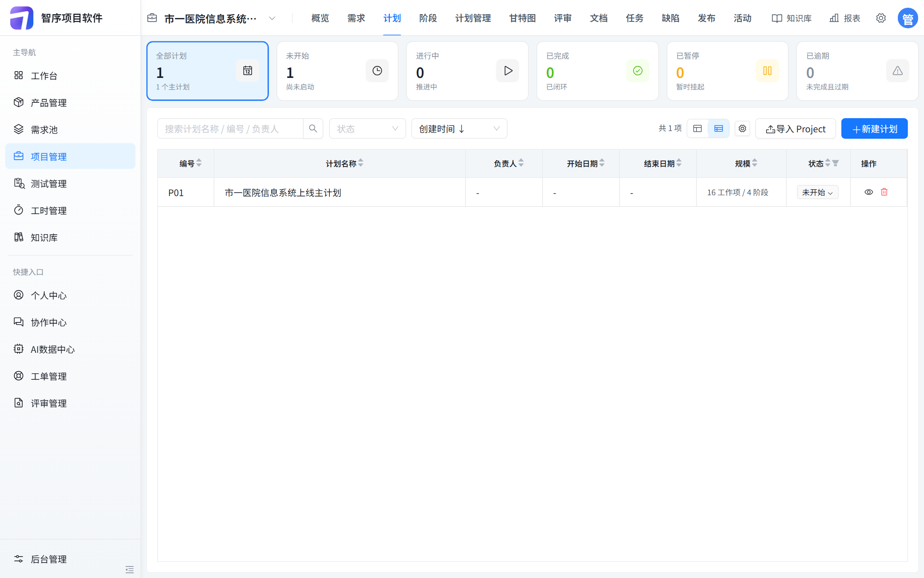Open 测试管理 in the sidebar
924x578 pixels.
70,184
